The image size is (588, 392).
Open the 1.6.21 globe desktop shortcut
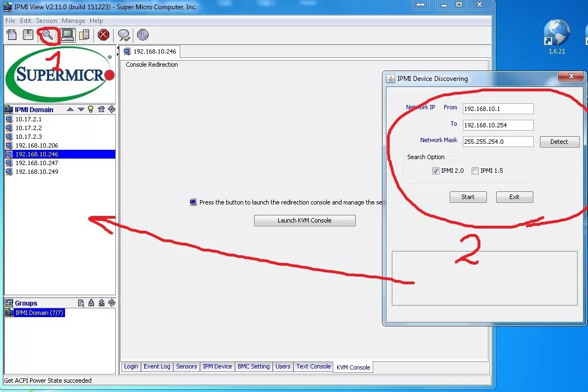click(557, 37)
